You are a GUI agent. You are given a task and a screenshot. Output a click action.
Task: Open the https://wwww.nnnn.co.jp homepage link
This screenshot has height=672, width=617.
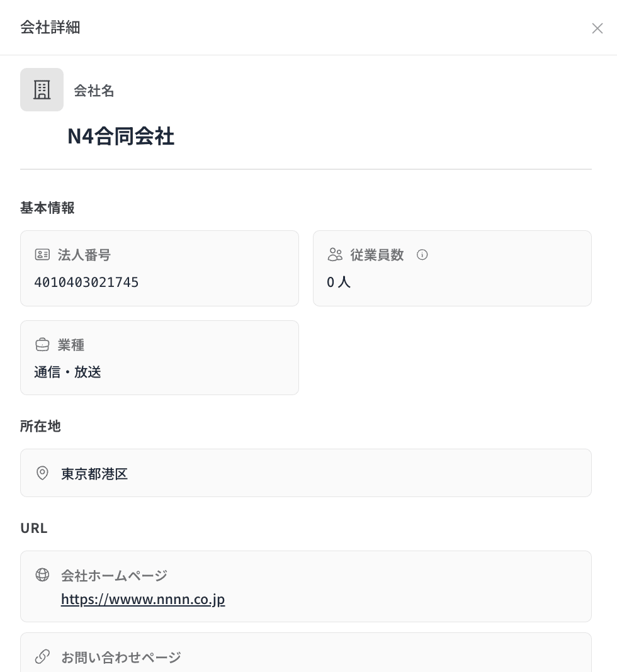coord(143,599)
